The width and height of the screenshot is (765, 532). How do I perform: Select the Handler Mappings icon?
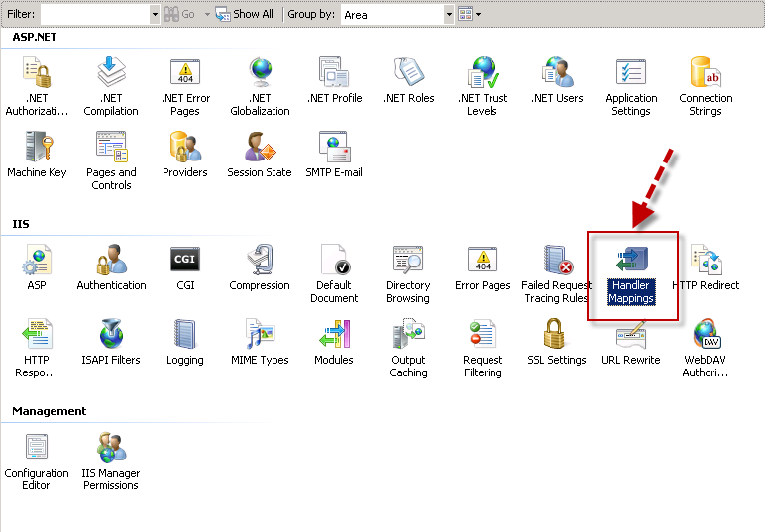point(631,273)
